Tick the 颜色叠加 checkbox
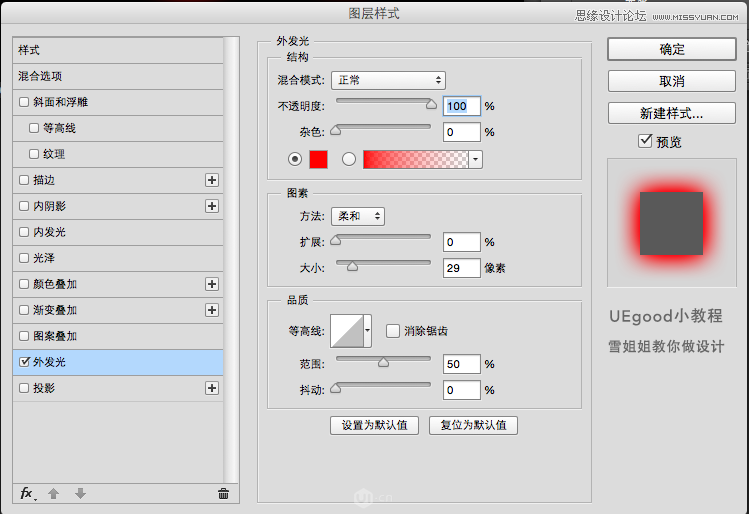 click(24, 284)
